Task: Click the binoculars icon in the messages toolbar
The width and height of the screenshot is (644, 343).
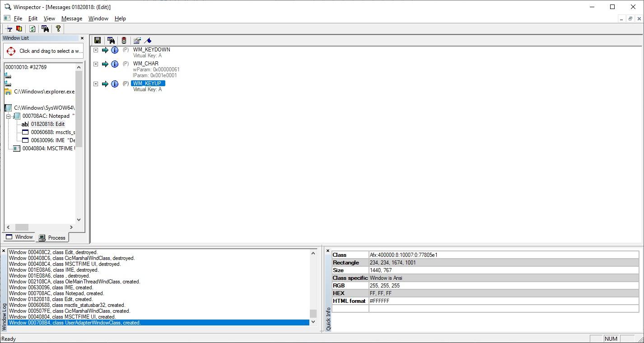Action: [x=111, y=41]
